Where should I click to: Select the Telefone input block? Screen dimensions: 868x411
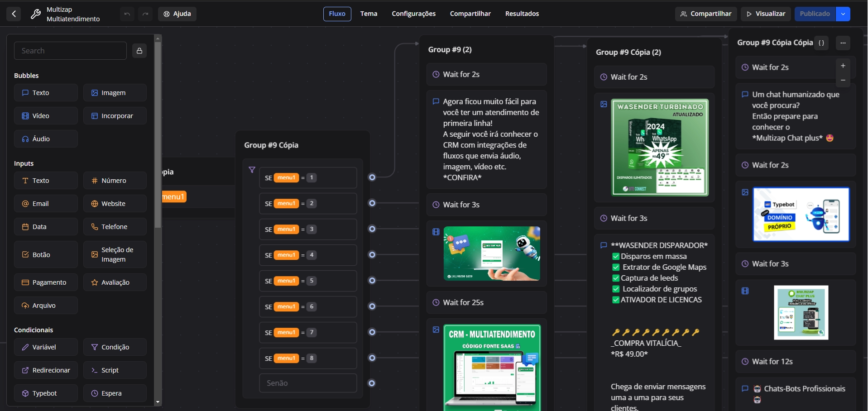[115, 227]
